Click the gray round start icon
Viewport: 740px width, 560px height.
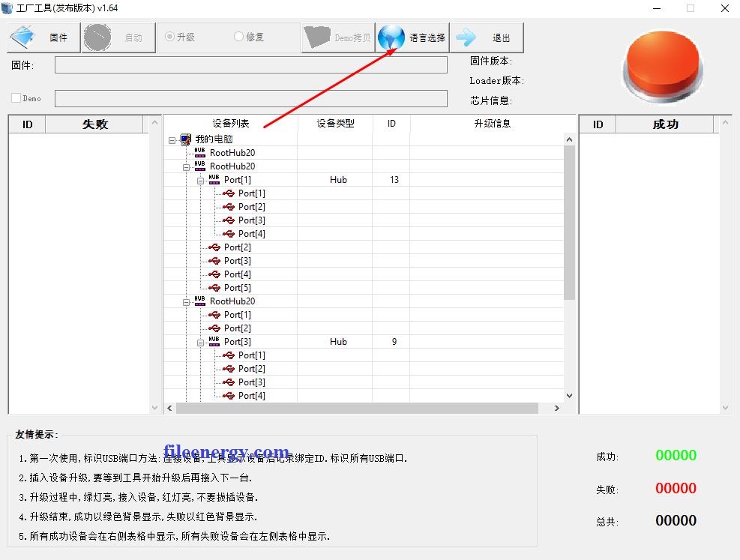pos(97,37)
